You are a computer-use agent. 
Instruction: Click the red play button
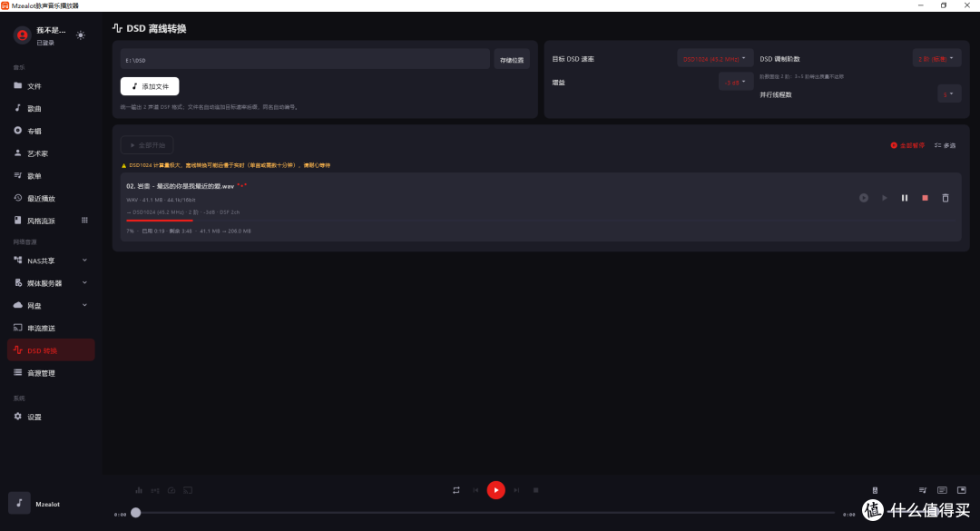(496, 490)
